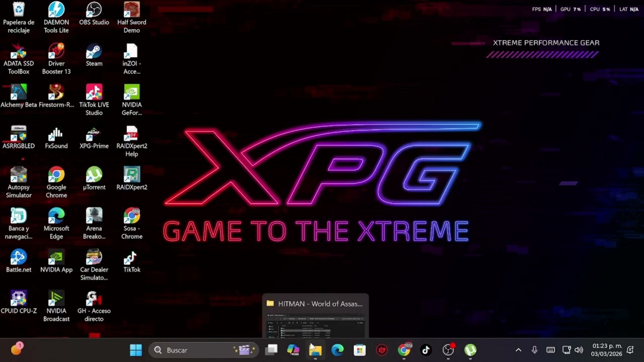Open the red gear app in taskbar
644x362 pixels.
coord(382,350)
